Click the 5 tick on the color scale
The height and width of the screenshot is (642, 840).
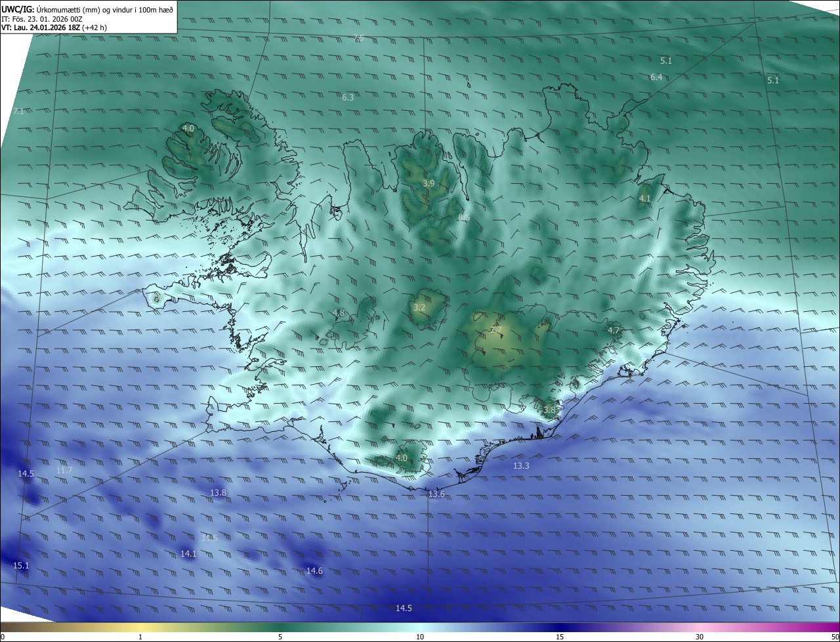coord(280,637)
